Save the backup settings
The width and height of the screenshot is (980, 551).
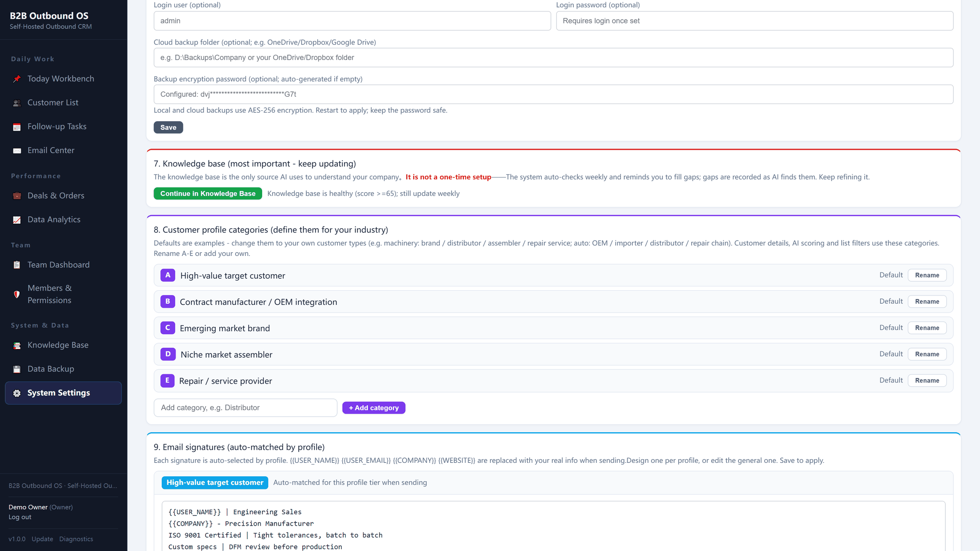(168, 127)
